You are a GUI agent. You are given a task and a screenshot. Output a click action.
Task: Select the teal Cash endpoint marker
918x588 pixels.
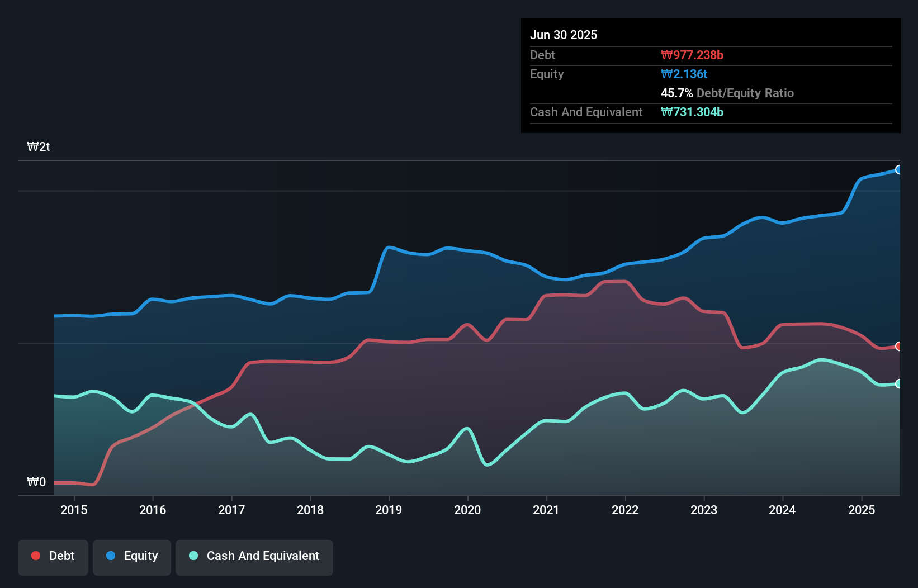pos(898,384)
